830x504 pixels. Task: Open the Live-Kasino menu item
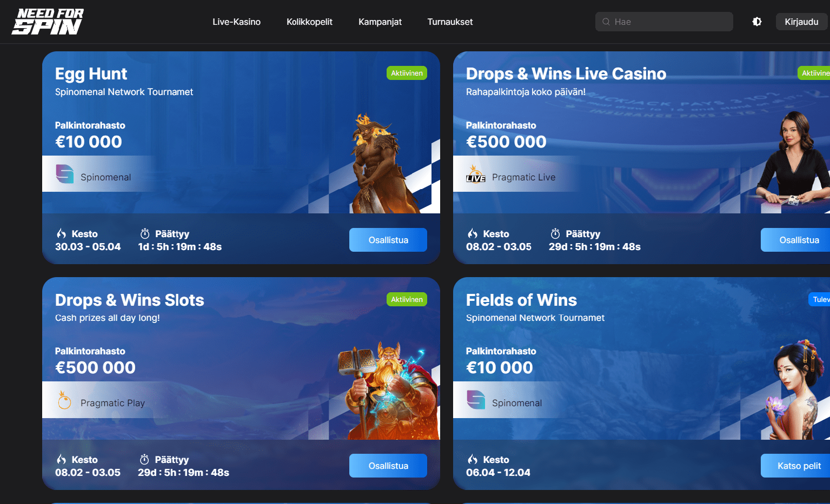pyautogui.click(x=236, y=22)
